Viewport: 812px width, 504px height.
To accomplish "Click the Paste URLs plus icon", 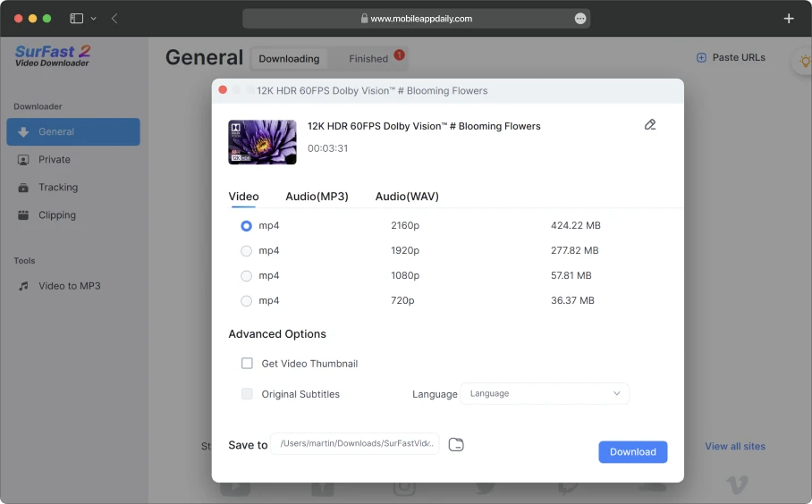I will point(701,57).
